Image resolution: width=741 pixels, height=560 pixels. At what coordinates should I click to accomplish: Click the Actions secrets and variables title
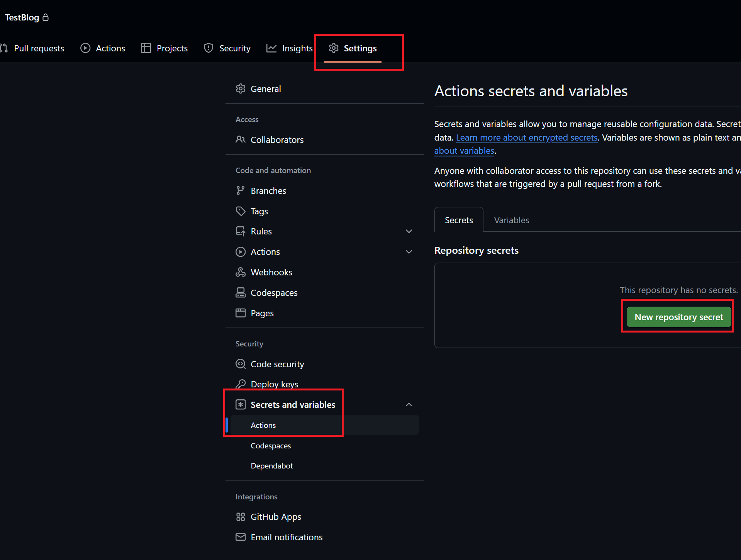click(x=531, y=91)
